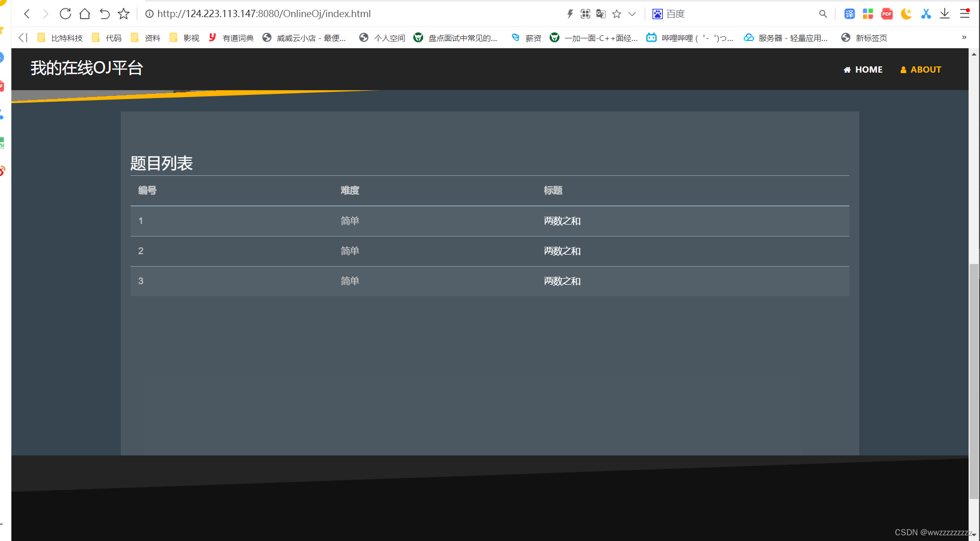Open the 盘点面试中常见的 bookmark
This screenshot has height=541, width=980.
455,38
